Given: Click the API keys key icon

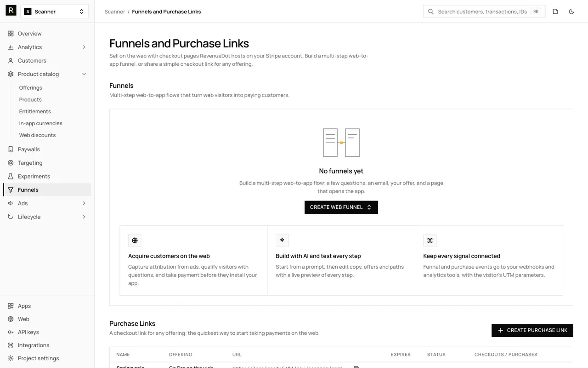Looking at the screenshot, I should tap(11, 332).
